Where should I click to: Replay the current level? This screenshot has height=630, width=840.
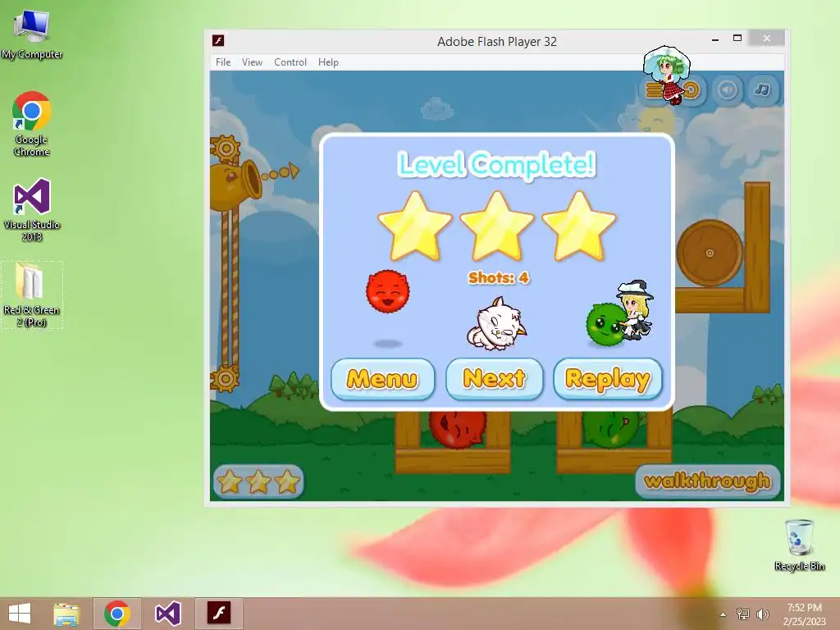(x=608, y=379)
